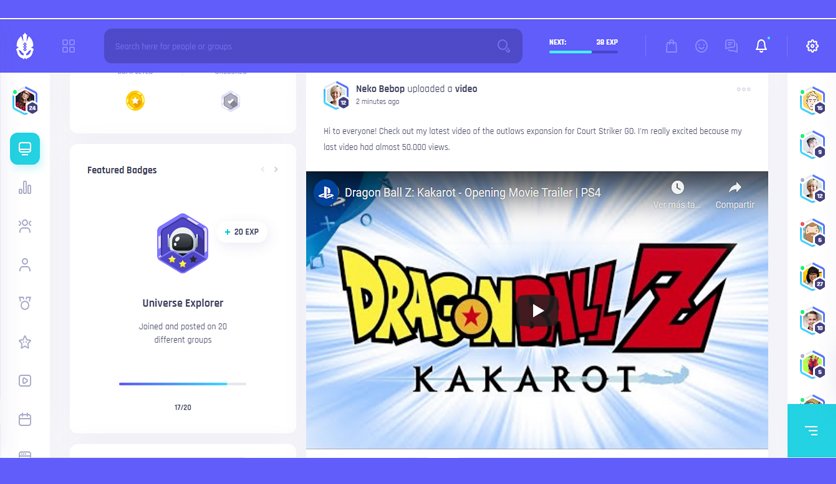
Task: Click the Vikinger logo in the header
Action: [25, 46]
